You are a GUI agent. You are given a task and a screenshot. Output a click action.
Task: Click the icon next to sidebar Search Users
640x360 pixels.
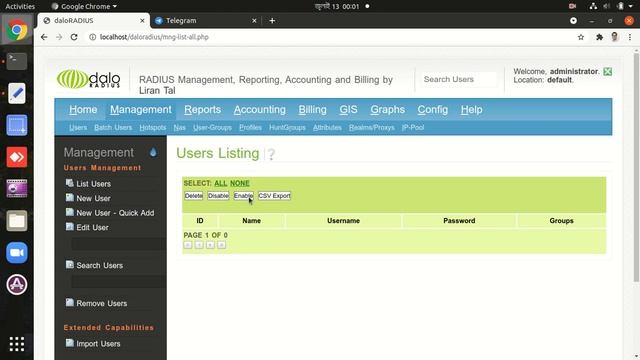[70, 265]
